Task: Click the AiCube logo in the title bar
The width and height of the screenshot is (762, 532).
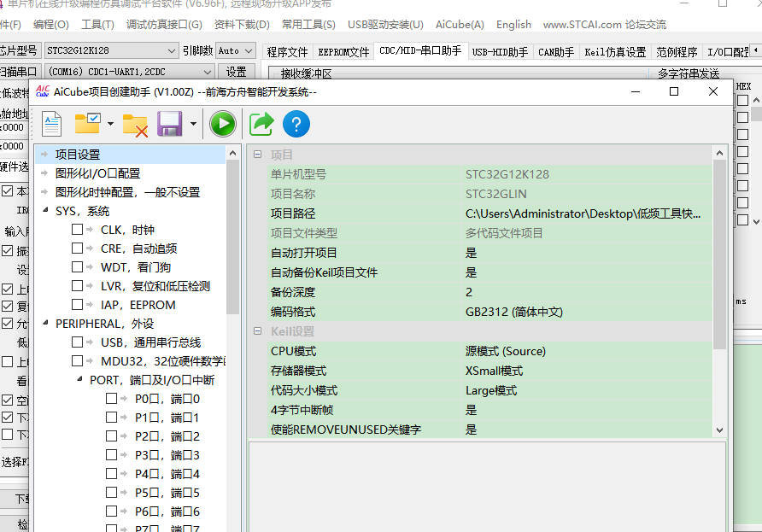Action: point(43,92)
